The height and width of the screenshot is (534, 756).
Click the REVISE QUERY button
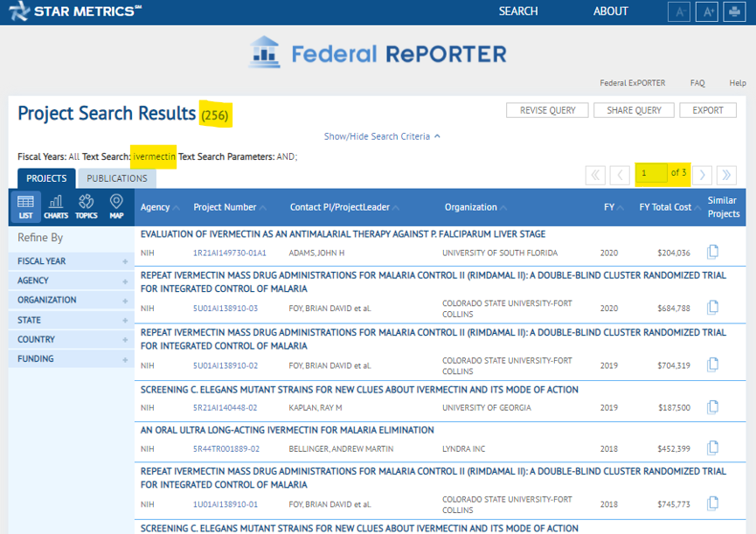point(547,110)
